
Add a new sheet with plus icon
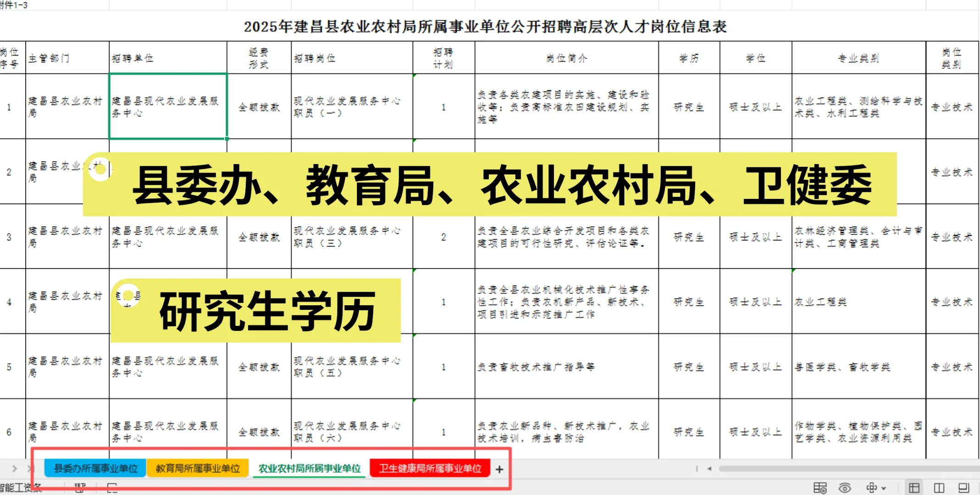point(499,469)
